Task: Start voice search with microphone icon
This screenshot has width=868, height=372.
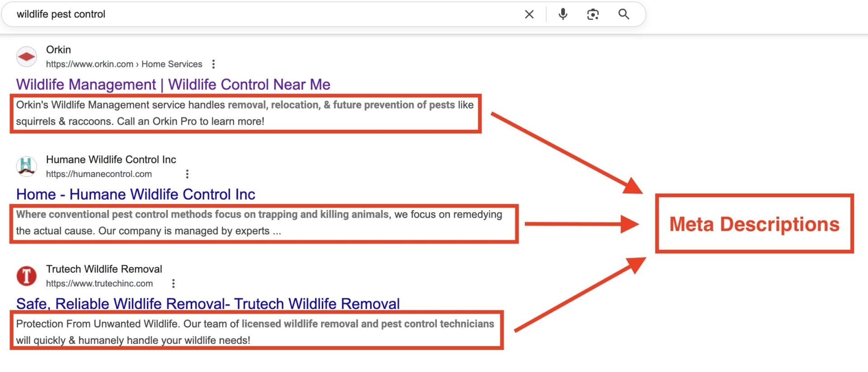Action: click(563, 14)
